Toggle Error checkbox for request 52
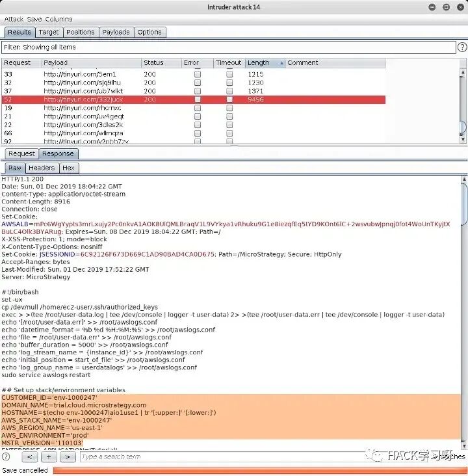The height and width of the screenshot is (476, 468). pos(198,99)
